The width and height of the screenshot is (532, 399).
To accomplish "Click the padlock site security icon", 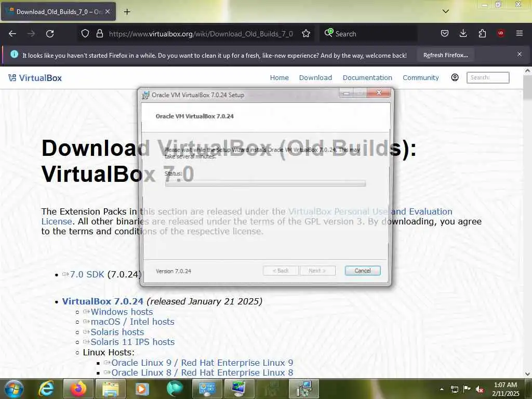I will (x=99, y=34).
